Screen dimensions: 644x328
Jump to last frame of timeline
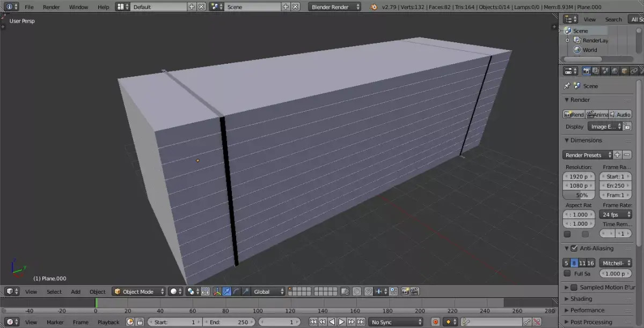(361, 322)
